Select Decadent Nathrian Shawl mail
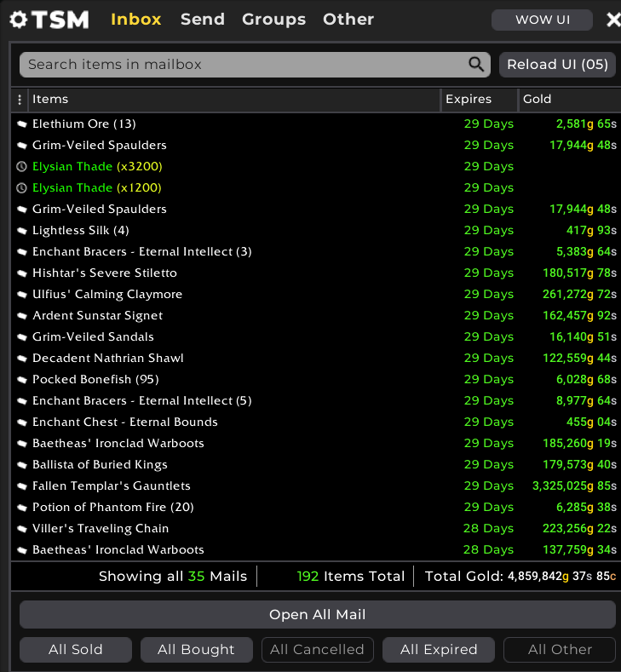 pos(316,359)
